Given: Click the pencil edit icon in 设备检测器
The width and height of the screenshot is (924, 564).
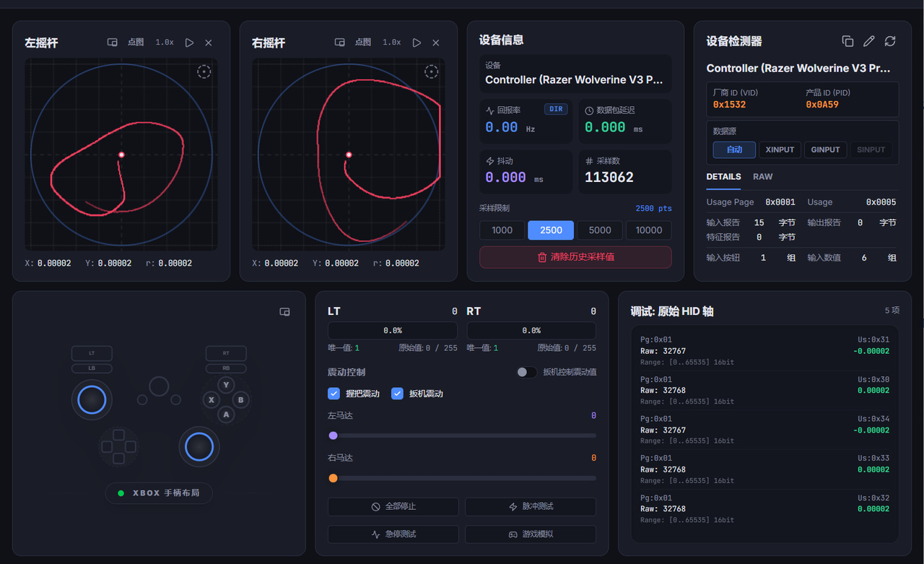Looking at the screenshot, I should point(869,41).
